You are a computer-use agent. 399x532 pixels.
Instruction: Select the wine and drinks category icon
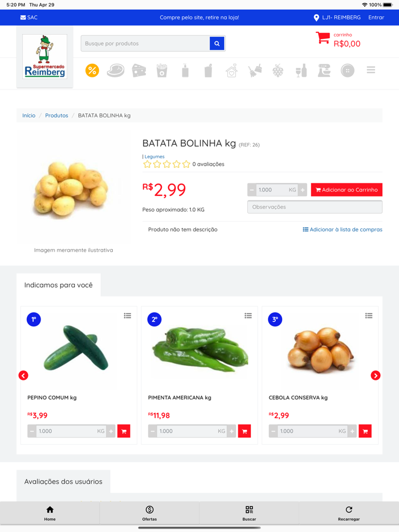click(x=301, y=71)
